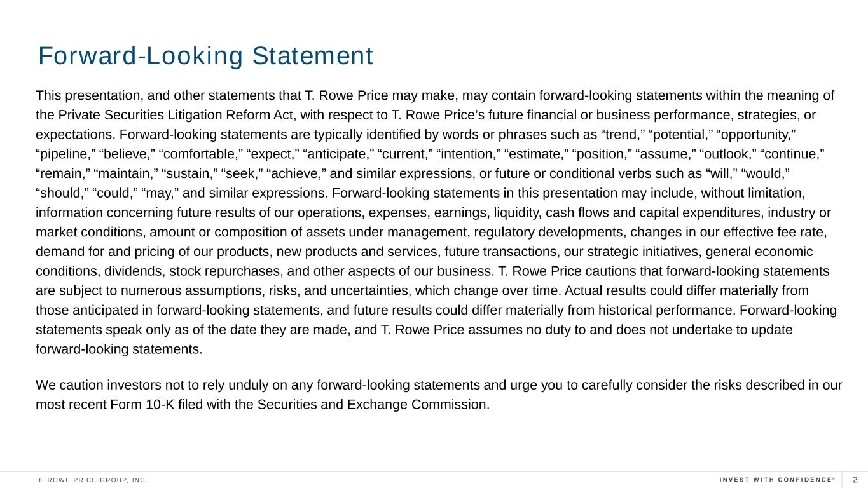Click the quoted word "pipeline,"
Image resolution: width=868 pixels, height=488 pixels.
click(65, 155)
